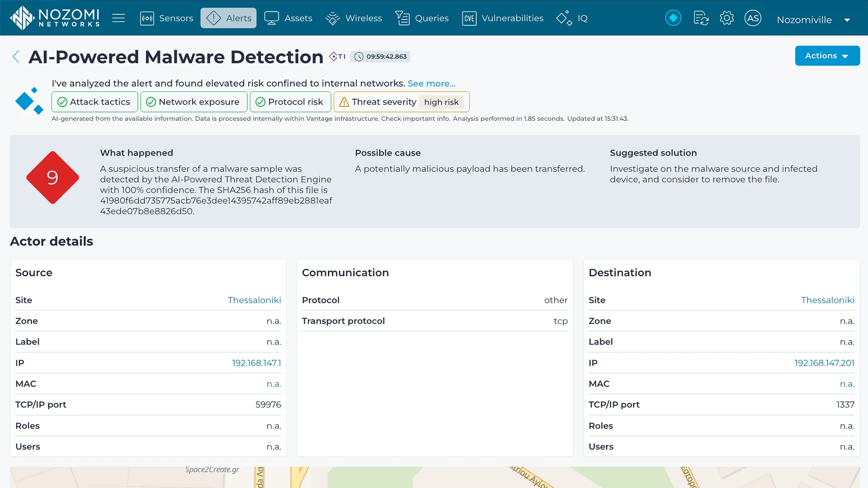This screenshot has height=488, width=868.
Task: Open the Network exposure chip
Action: (x=194, y=102)
